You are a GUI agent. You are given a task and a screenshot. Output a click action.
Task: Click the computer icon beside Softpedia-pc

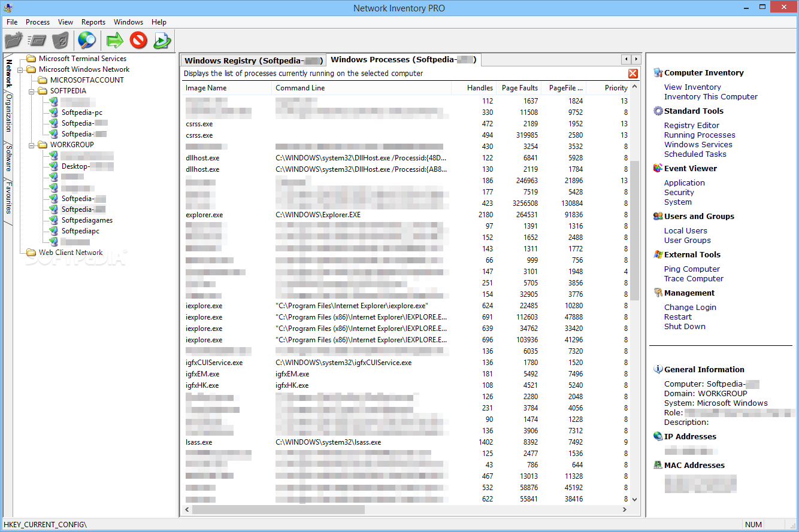pos(54,113)
